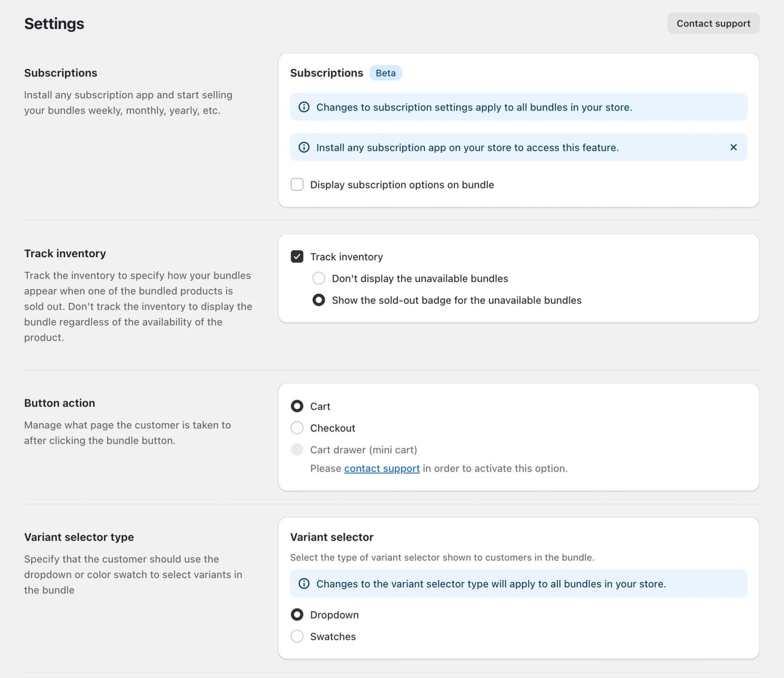Click info icon in variant selector banner
784x678 pixels.
(304, 583)
